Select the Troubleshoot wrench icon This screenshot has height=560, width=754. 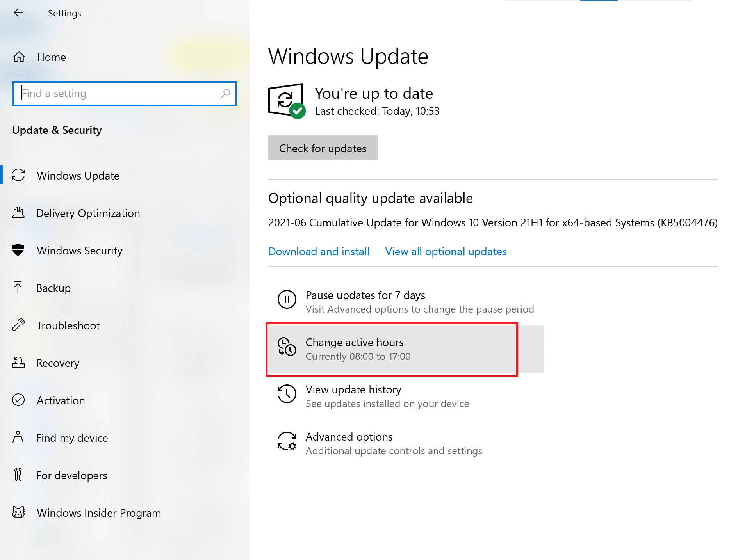(18, 325)
